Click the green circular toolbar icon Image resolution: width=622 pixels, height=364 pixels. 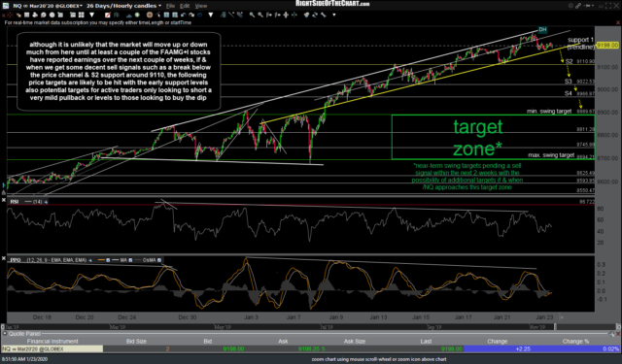coord(137,16)
